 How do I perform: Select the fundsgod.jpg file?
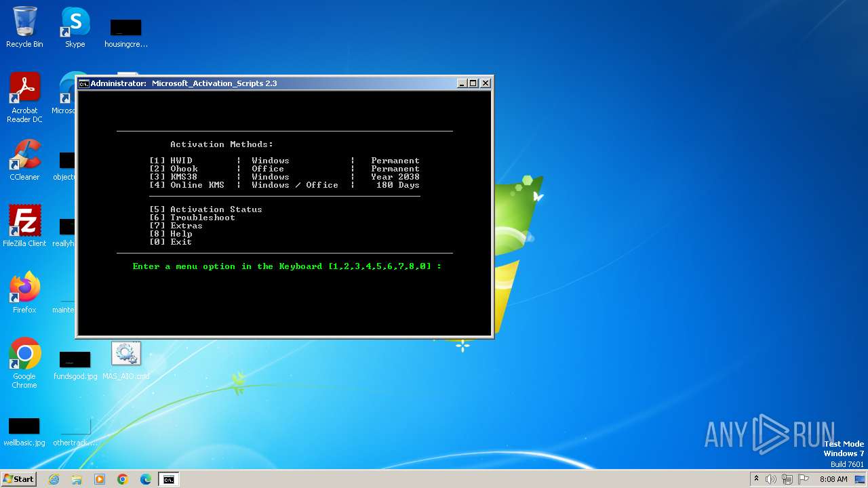point(75,365)
